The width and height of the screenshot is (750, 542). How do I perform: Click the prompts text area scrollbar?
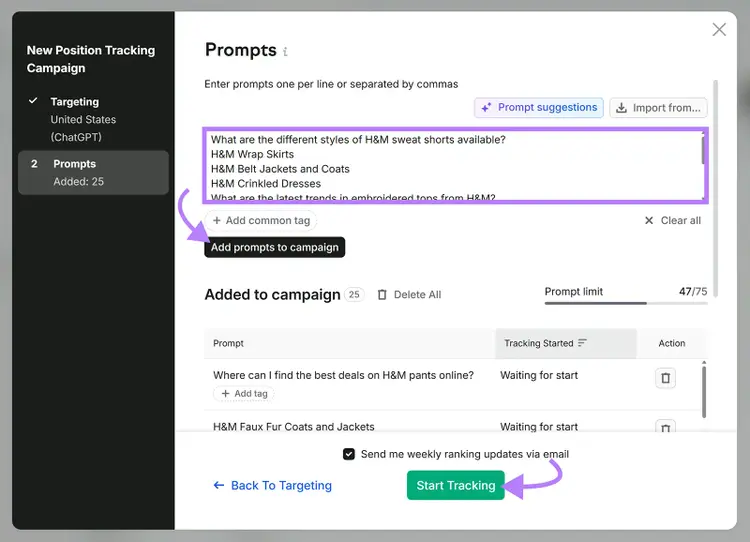pos(703,149)
